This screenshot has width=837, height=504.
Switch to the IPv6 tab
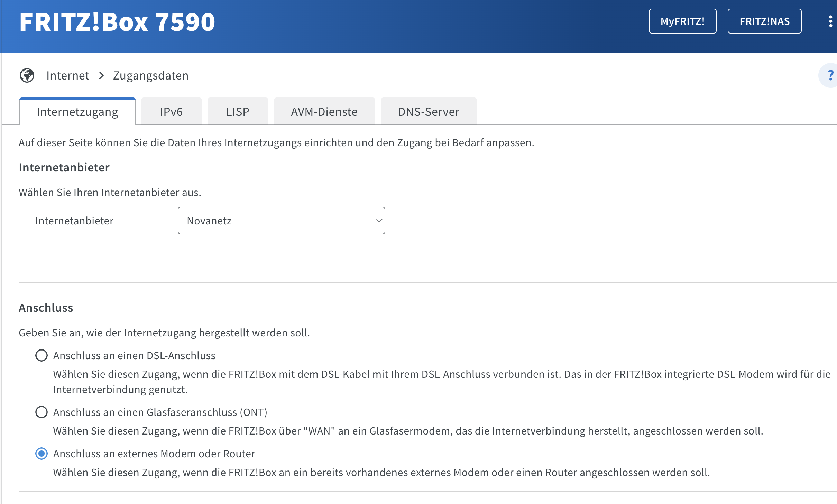pos(171,111)
